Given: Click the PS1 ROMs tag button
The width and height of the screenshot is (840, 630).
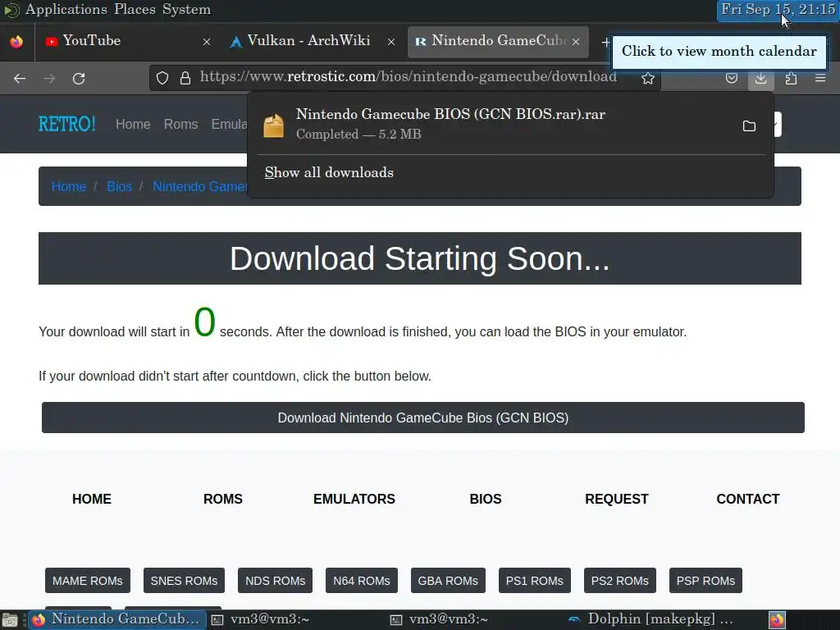Looking at the screenshot, I should pos(535,581).
